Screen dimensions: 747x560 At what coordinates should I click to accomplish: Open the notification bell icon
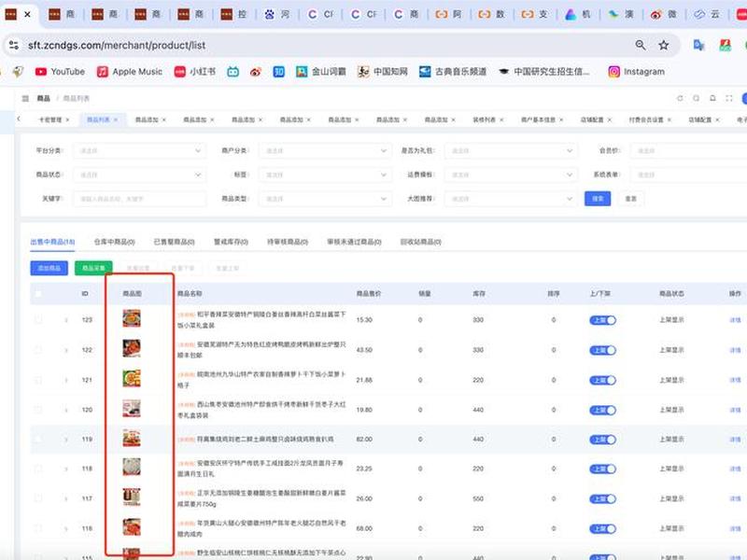pos(712,98)
